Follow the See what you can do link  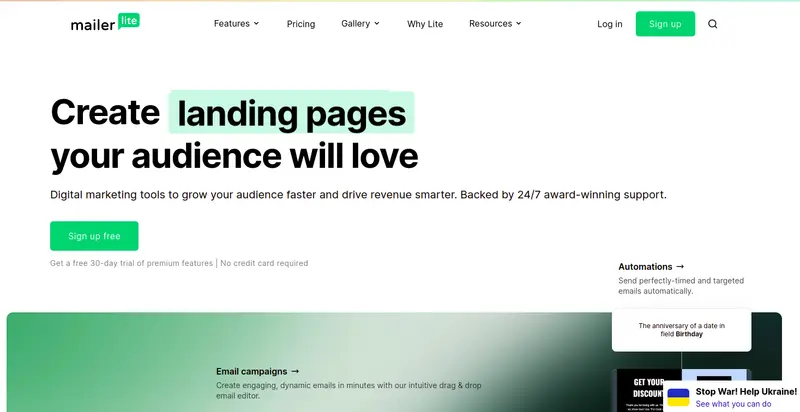click(733, 404)
